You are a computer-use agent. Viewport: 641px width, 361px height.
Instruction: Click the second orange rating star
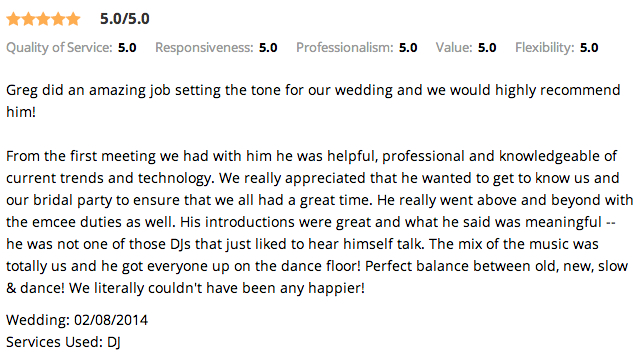tap(29, 19)
